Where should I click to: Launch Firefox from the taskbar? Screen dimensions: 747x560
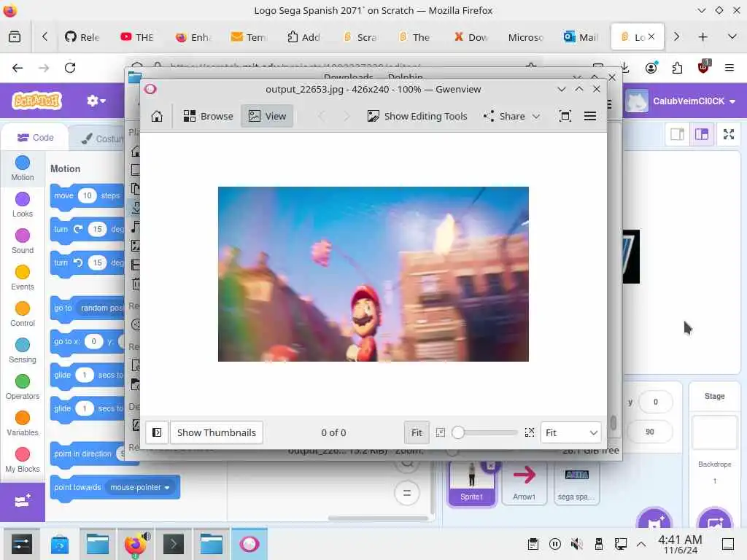[136, 544]
